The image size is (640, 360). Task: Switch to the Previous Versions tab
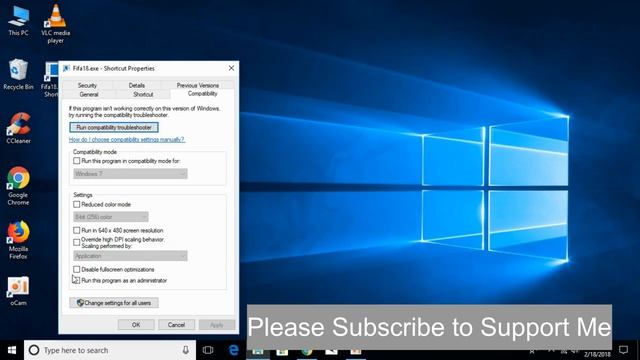pos(198,85)
